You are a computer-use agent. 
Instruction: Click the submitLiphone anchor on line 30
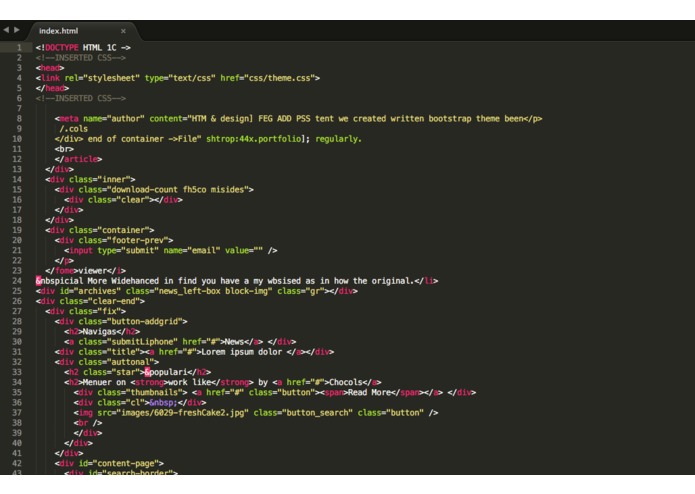pos(164,342)
